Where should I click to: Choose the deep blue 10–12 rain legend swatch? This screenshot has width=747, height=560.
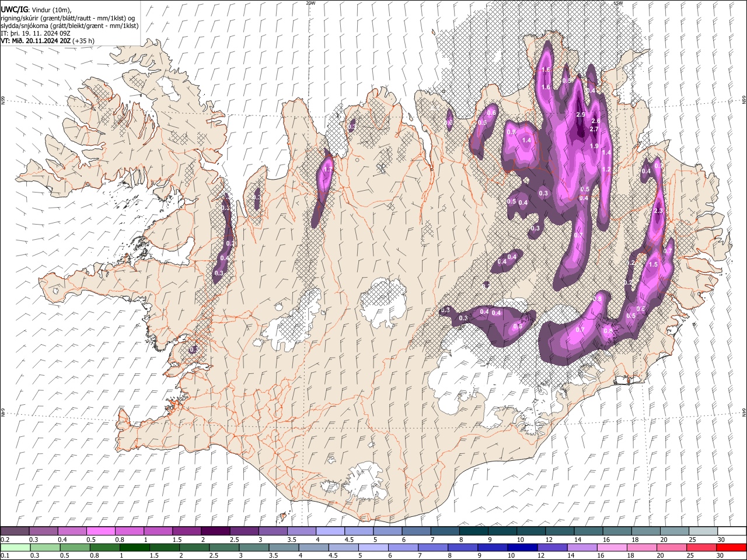522,547
